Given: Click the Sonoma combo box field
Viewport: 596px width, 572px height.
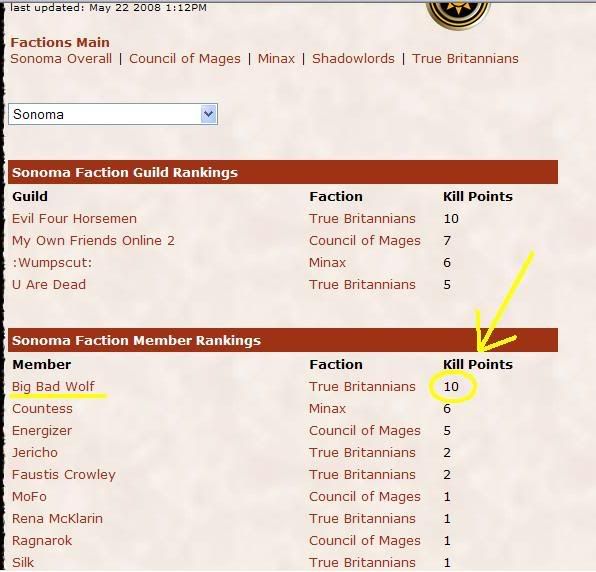Looking at the screenshot, I should coord(113,114).
